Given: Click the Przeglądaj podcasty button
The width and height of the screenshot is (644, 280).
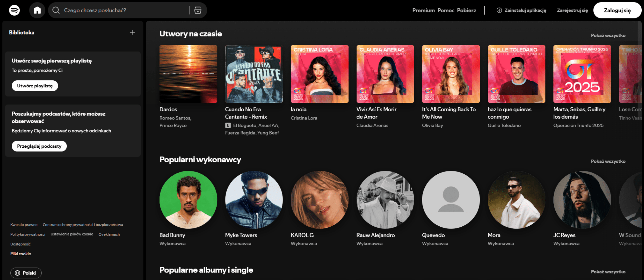Looking at the screenshot, I should pyautogui.click(x=39, y=146).
